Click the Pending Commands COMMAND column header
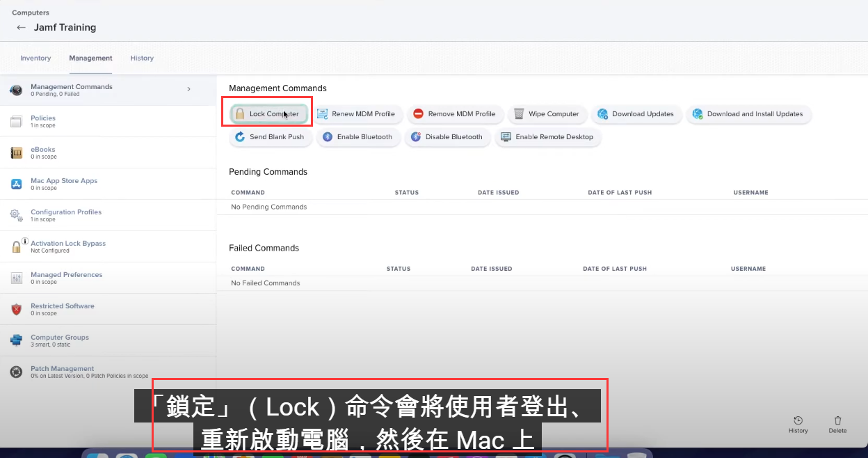 (248, 193)
